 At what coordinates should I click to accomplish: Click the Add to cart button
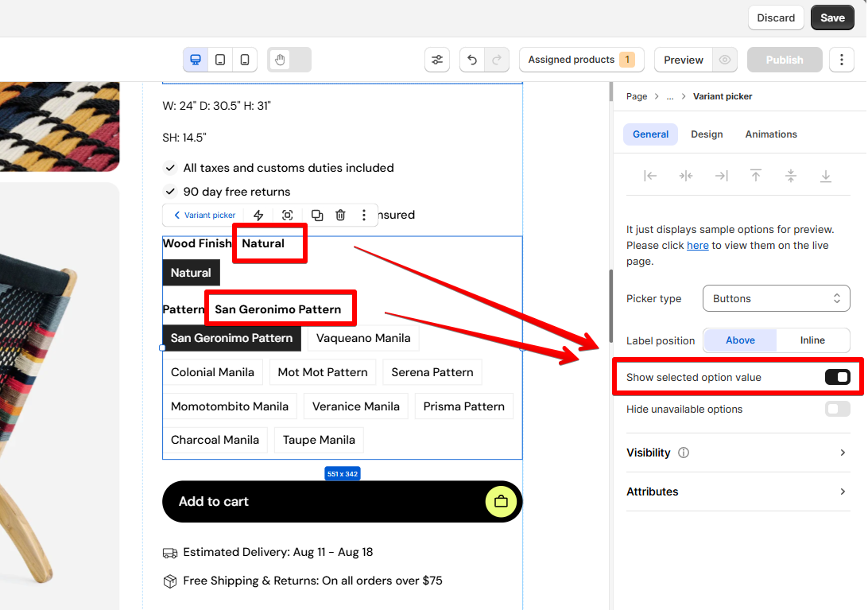tap(342, 501)
